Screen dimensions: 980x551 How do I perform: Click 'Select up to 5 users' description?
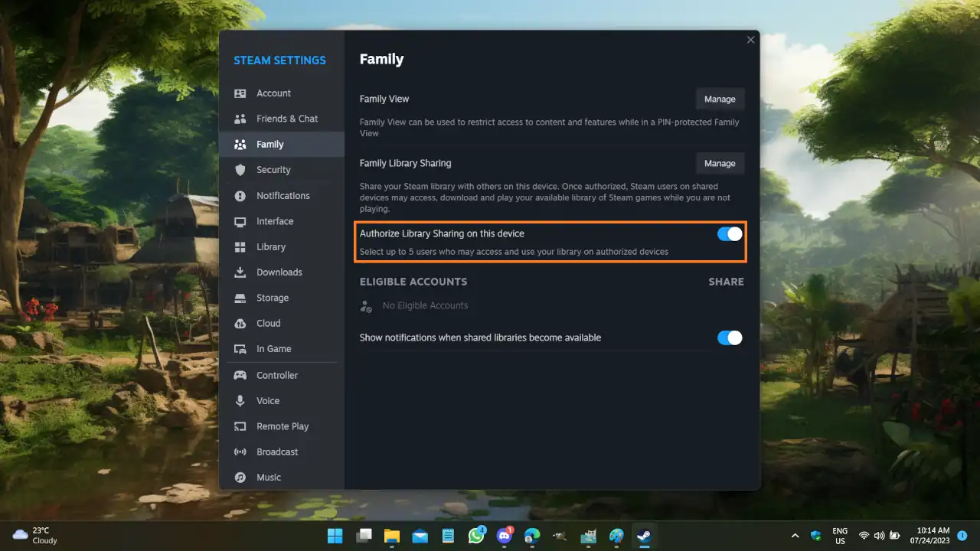514,251
